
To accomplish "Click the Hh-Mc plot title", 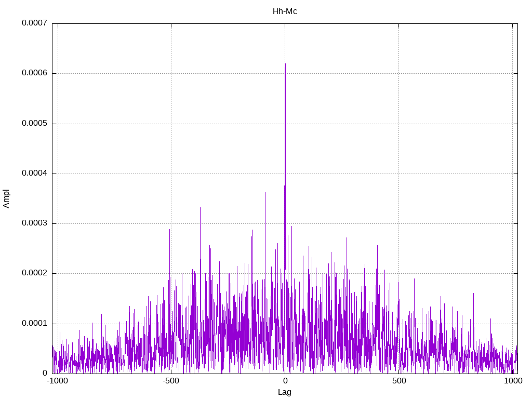I will click(285, 11).
